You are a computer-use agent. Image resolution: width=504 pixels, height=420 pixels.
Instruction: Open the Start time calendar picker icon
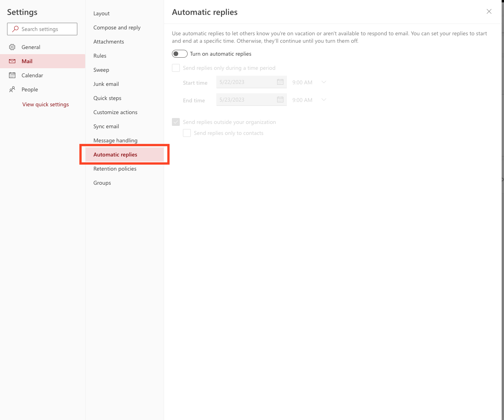click(x=280, y=82)
